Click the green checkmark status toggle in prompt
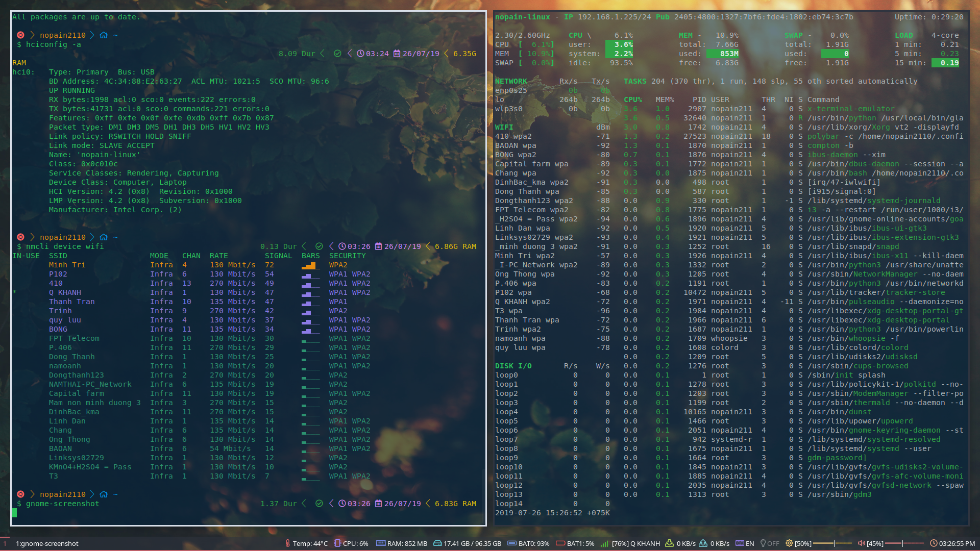 click(337, 53)
